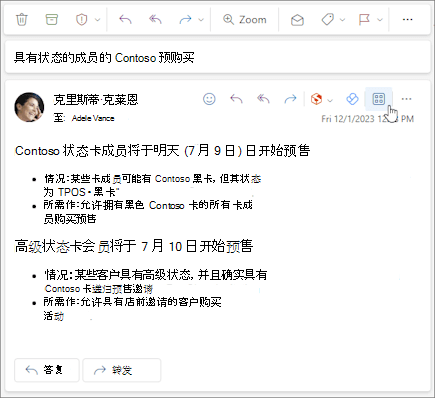Open the Forward options dropdown in top toolbar
Screen dimensions: 435x398
(x=201, y=20)
